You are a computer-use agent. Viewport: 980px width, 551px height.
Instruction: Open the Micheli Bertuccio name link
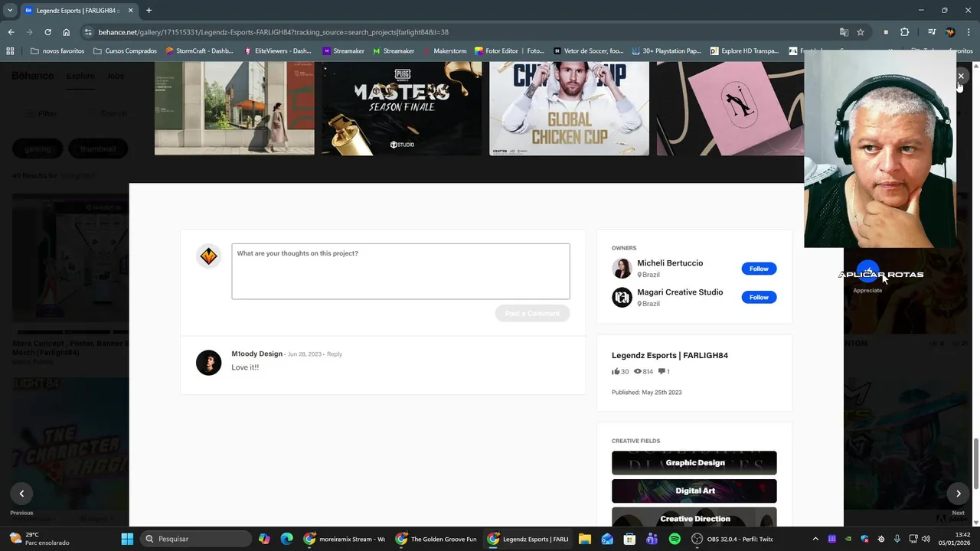670,262
